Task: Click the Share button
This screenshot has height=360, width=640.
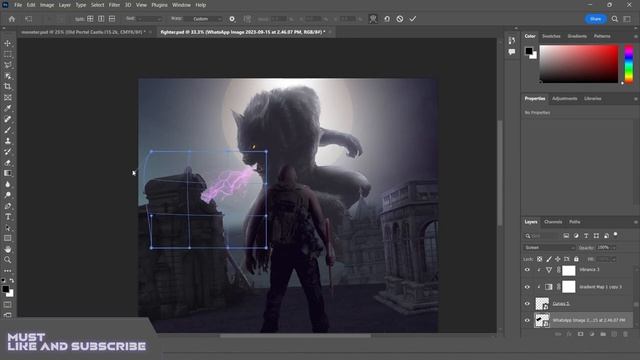Action: (x=595, y=19)
